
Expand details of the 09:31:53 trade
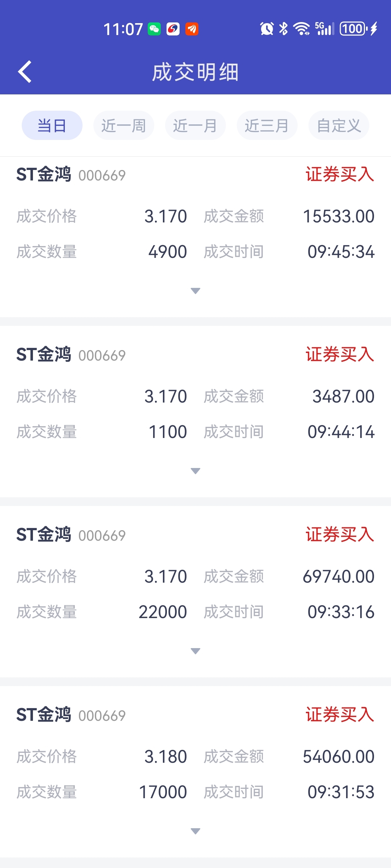point(195,831)
